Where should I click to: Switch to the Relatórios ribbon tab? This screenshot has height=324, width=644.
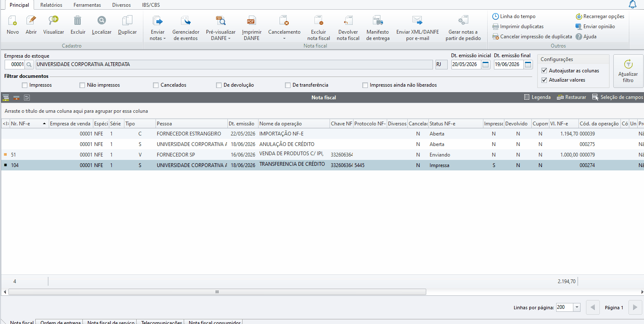[x=51, y=5]
